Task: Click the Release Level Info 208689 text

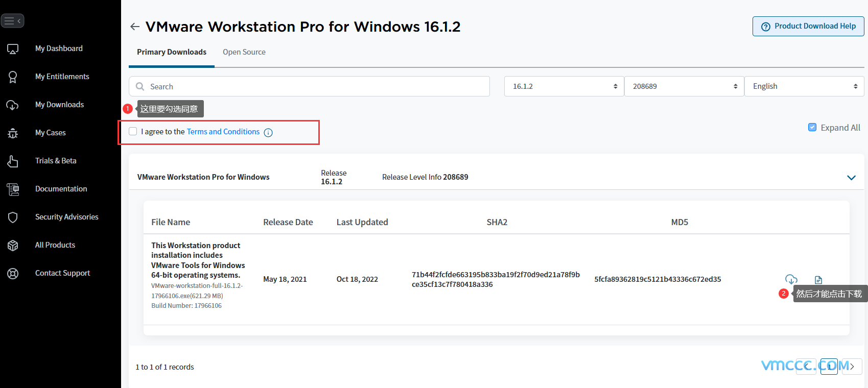Action: click(x=425, y=177)
